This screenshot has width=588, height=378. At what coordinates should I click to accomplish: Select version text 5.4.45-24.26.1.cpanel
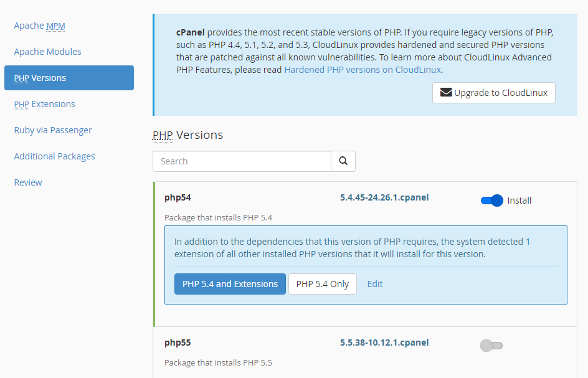(384, 197)
